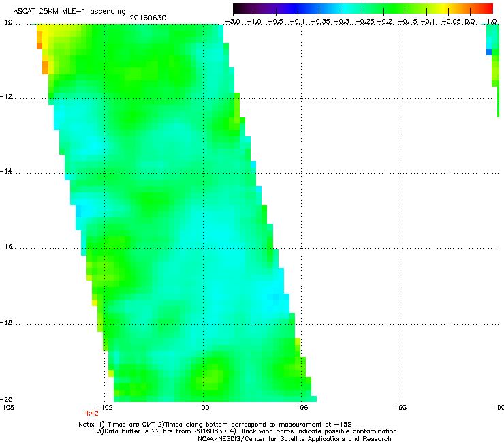The height and width of the screenshot is (443, 504).
Task: Click the -20 latitude axis label
Action: click(x=6, y=399)
